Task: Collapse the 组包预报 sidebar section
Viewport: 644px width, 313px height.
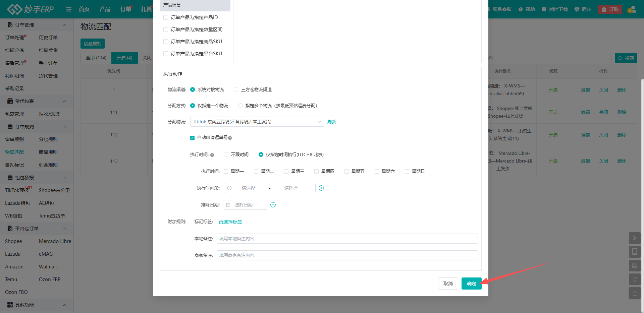Action: [64, 178]
